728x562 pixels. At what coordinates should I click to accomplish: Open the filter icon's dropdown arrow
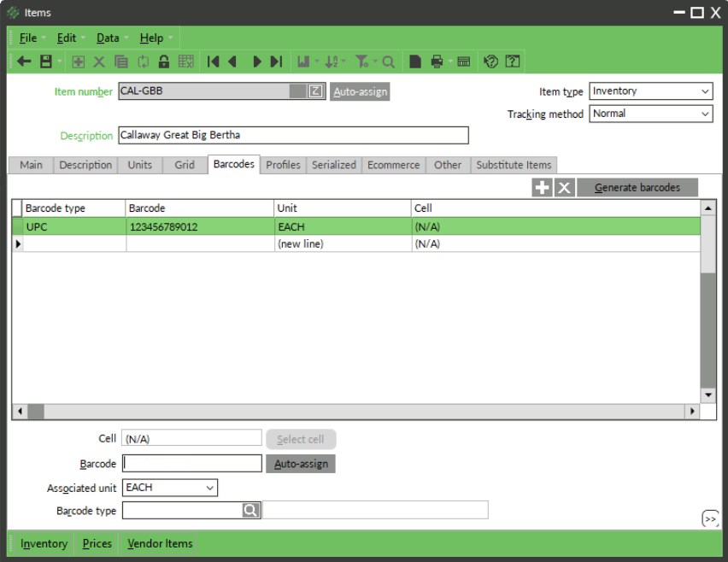point(375,61)
